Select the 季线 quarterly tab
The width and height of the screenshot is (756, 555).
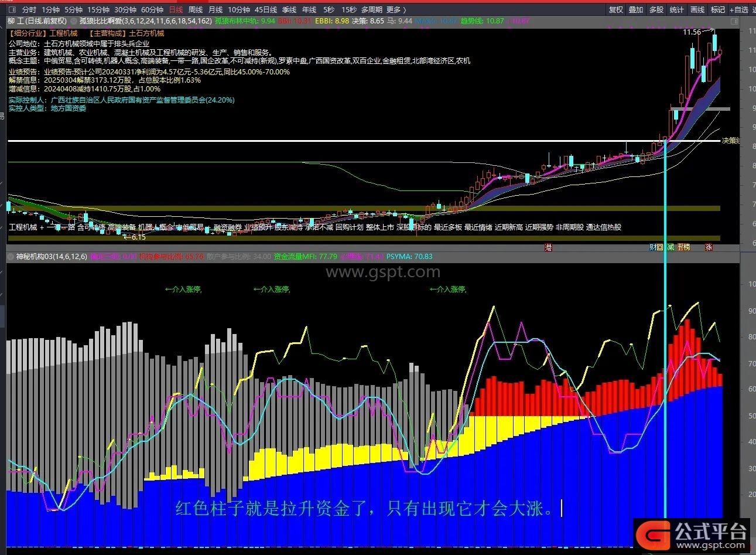(x=289, y=9)
